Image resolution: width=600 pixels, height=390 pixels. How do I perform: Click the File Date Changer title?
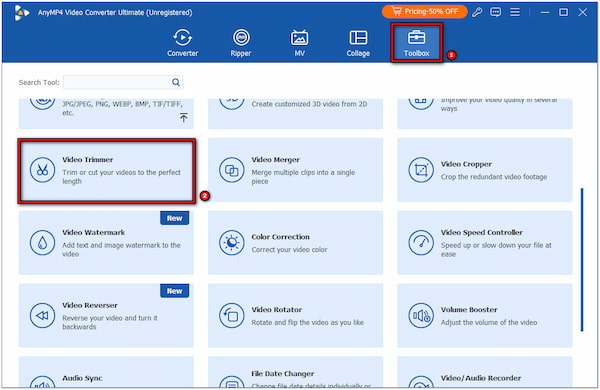(282, 374)
